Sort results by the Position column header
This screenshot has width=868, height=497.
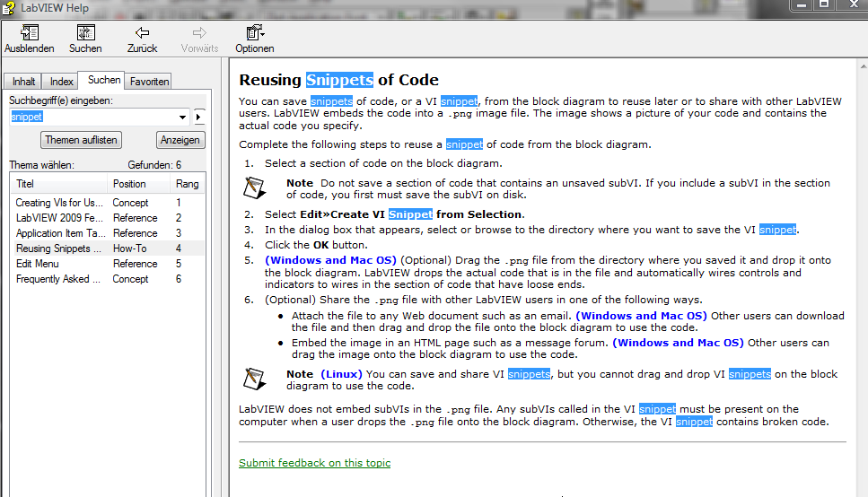138,184
